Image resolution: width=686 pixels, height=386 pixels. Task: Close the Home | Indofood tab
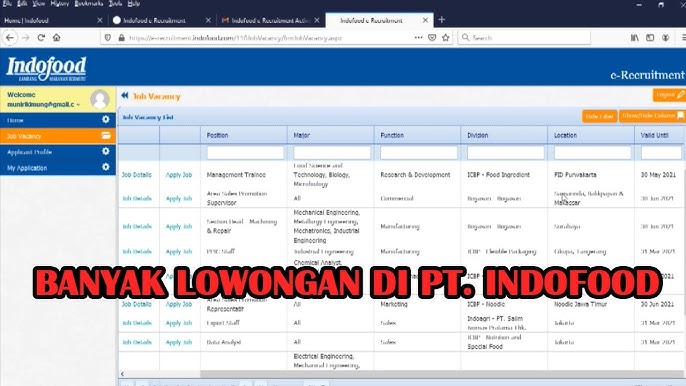point(100,20)
